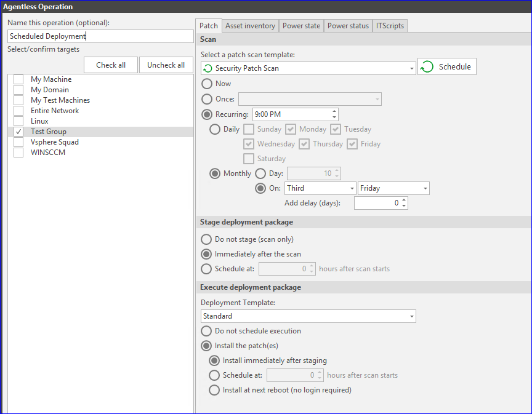Select Install at next reboot option
Screen dimensions: 532x414
(214, 389)
